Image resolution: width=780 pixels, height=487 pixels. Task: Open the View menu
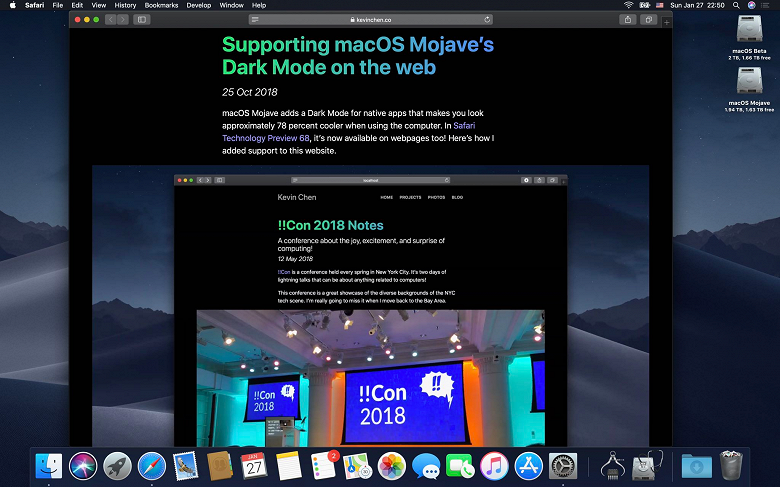coord(98,5)
